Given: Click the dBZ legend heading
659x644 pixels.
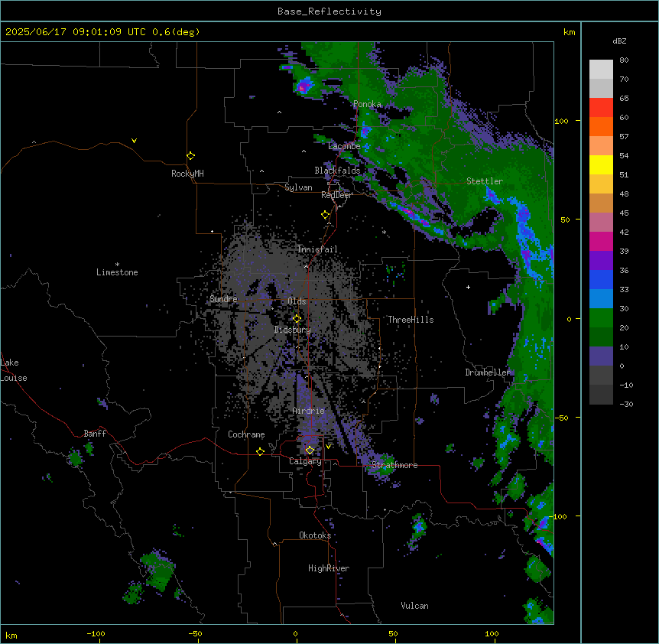Looking at the screenshot, I should coord(619,41).
